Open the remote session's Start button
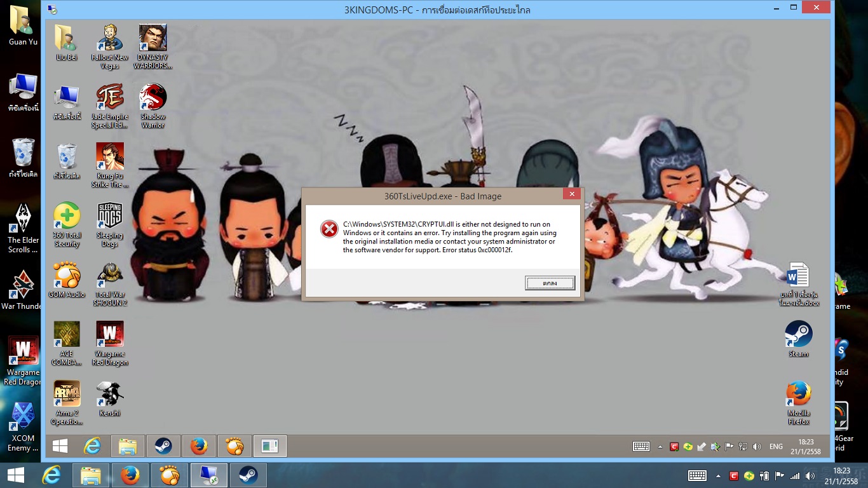The height and width of the screenshot is (488, 868). 60,446
